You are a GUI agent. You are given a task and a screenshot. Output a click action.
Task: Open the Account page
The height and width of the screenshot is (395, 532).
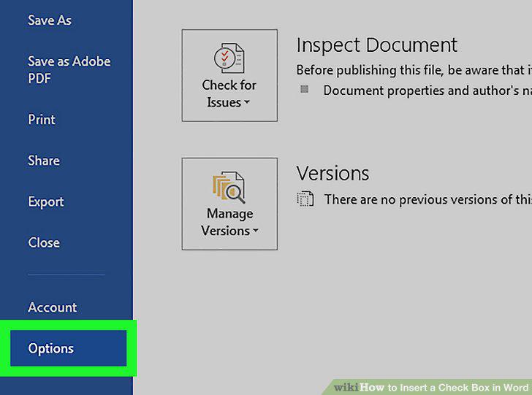(x=53, y=307)
